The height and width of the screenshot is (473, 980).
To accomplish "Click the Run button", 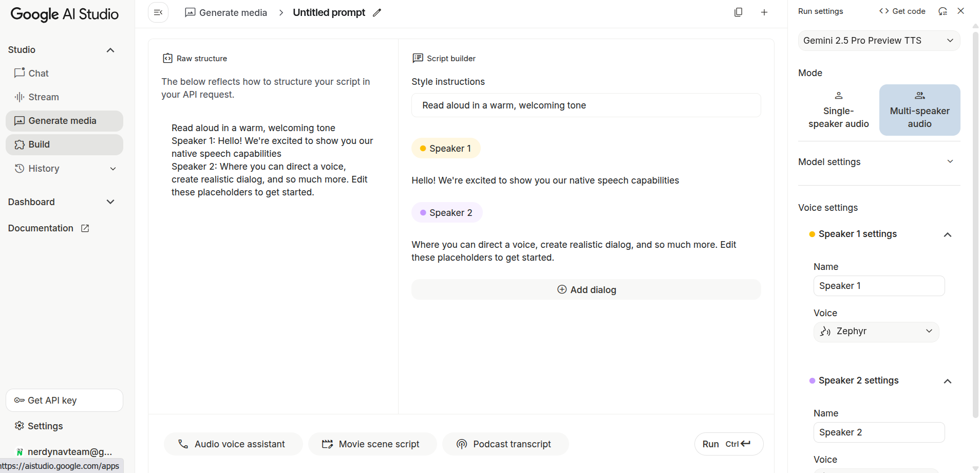I will click(x=729, y=444).
